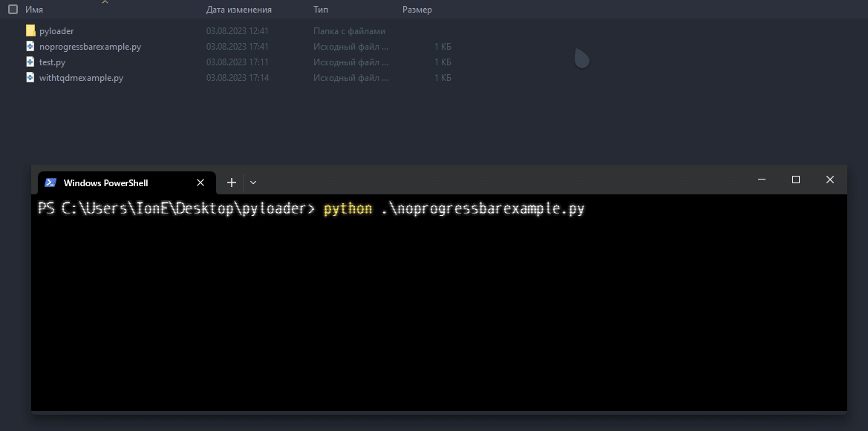This screenshot has width=868, height=431.
Task: Click the sort chevron above the Имя column
Action: pos(106,2)
